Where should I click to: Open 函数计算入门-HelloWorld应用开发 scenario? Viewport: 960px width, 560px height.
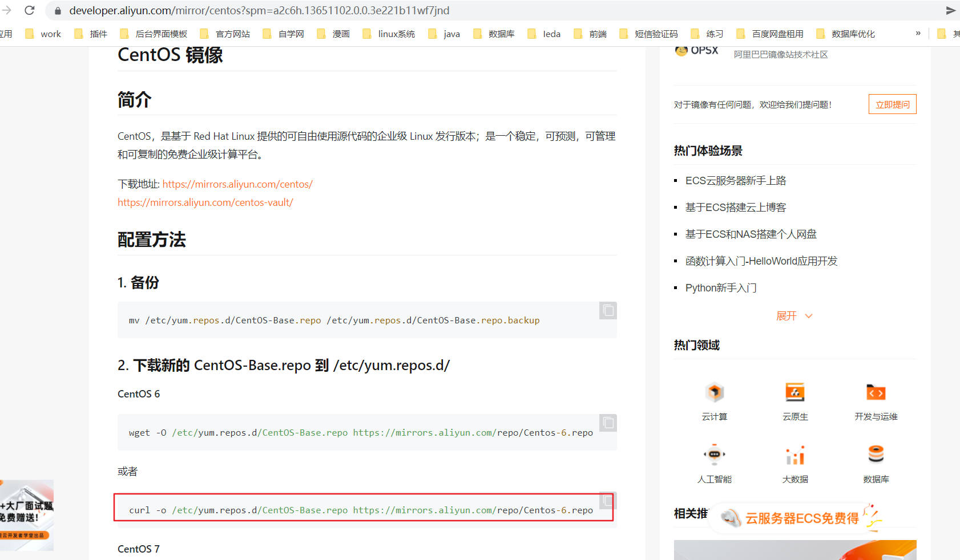click(761, 261)
